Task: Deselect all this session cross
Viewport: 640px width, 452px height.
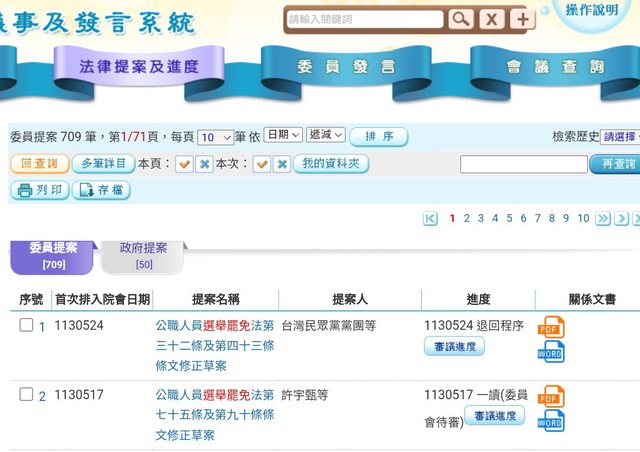Action: click(x=282, y=164)
